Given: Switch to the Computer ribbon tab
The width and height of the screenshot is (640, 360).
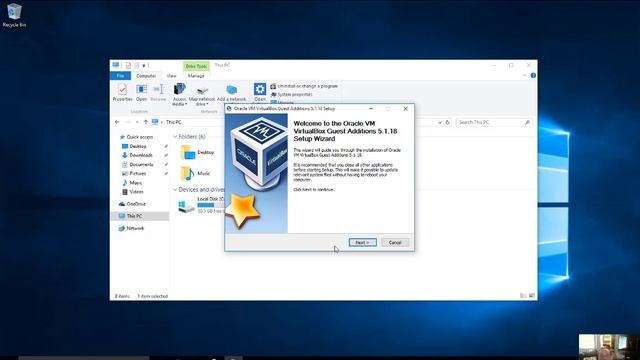Looking at the screenshot, I should coord(146,76).
